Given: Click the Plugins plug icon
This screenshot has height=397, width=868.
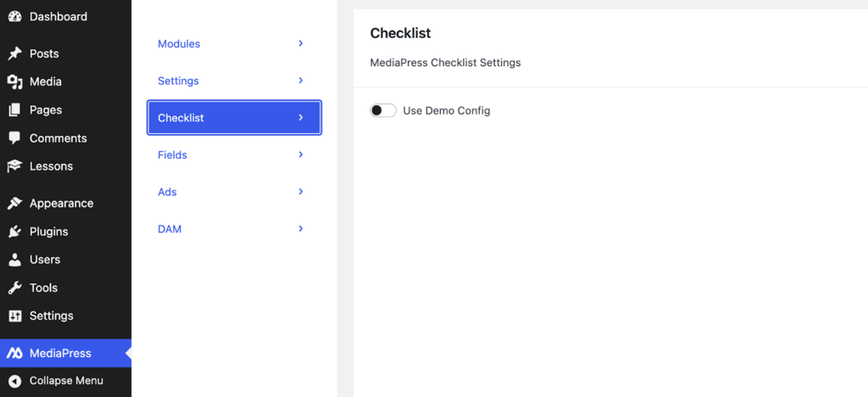Looking at the screenshot, I should [14, 232].
